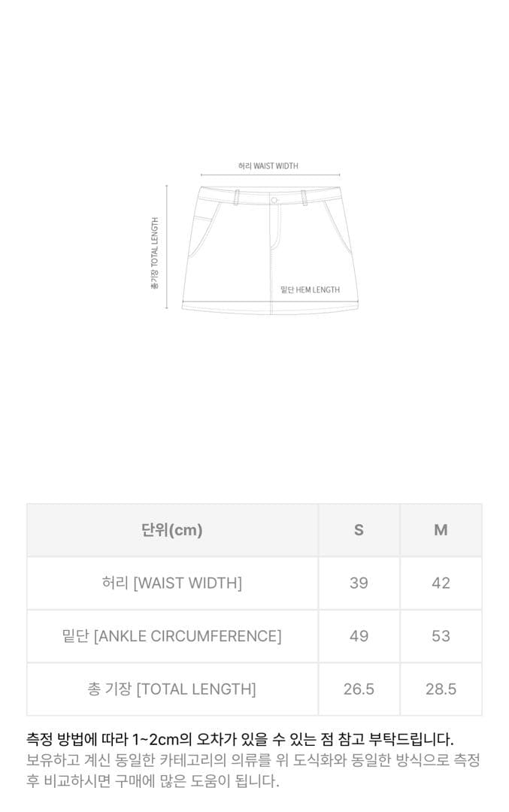Click the 총 기장 [TOTAL LENGTH] row label
Viewport: 509px width, 812px height.
(x=172, y=689)
